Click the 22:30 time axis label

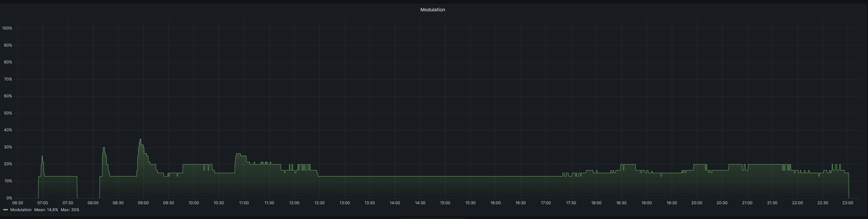pyautogui.click(x=823, y=203)
